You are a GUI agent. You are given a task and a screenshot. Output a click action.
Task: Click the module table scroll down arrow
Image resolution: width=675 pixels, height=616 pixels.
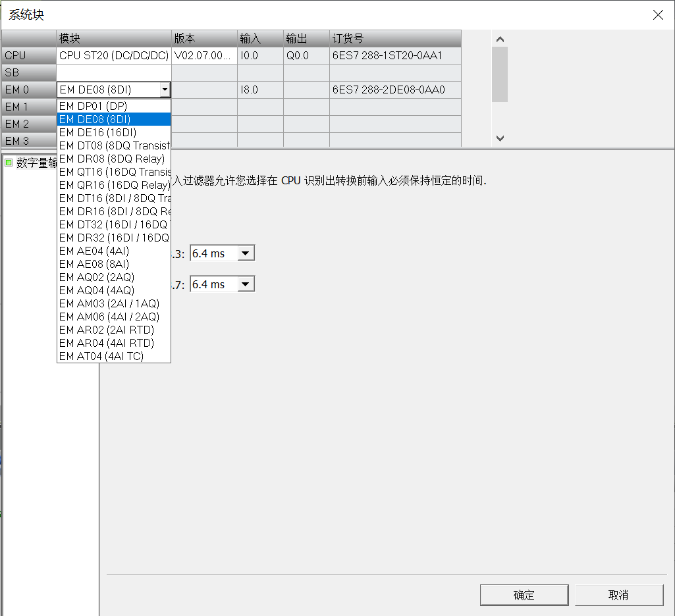tap(500, 138)
